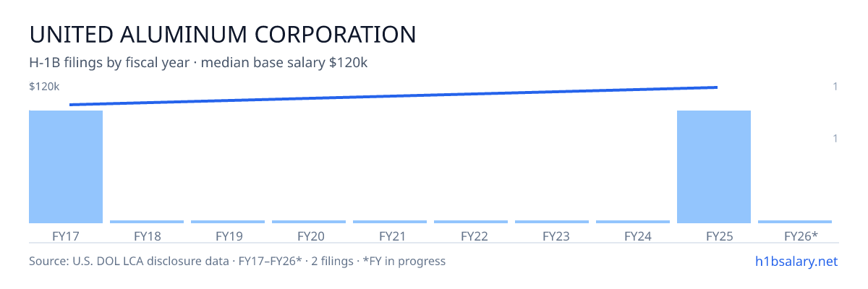Click the FY26* axis label

[795, 236]
